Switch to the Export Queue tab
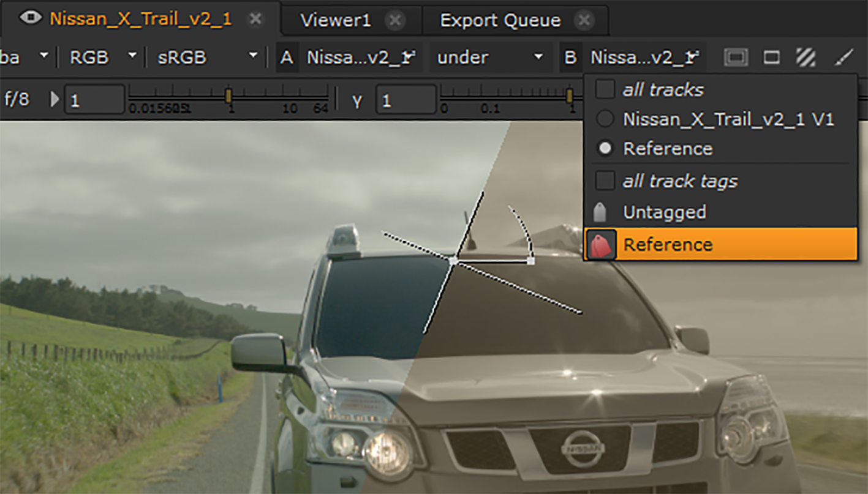 pyautogui.click(x=500, y=20)
